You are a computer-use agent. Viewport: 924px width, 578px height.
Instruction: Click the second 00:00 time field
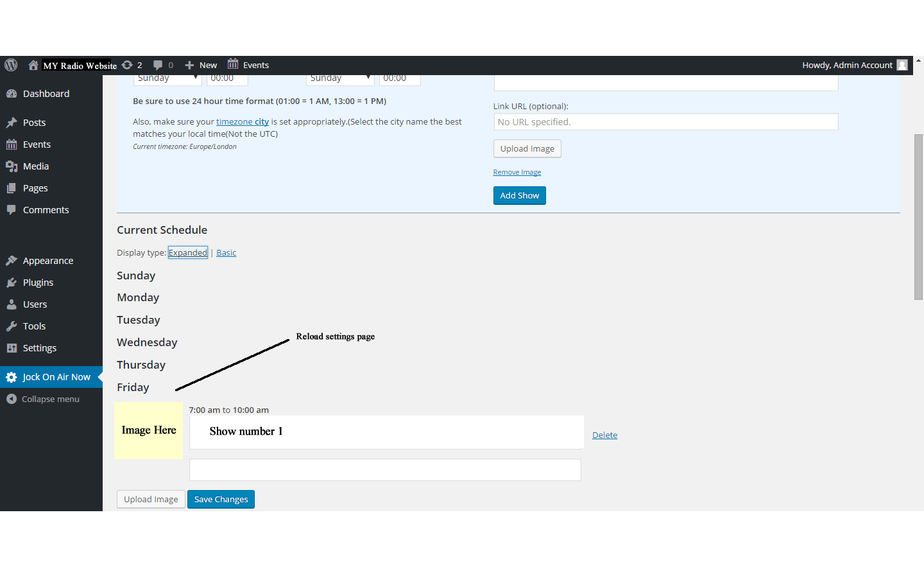pyautogui.click(x=400, y=80)
